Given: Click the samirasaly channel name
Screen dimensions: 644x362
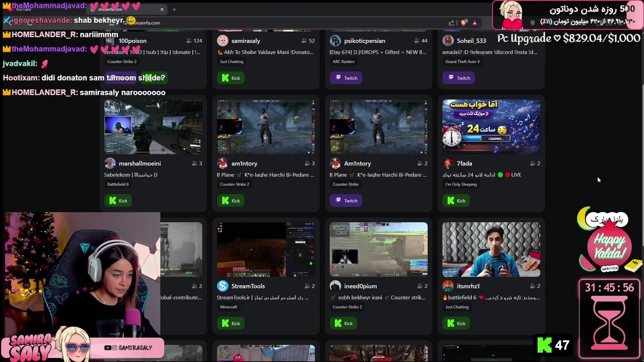Looking at the screenshot, I should coord(246,41).
